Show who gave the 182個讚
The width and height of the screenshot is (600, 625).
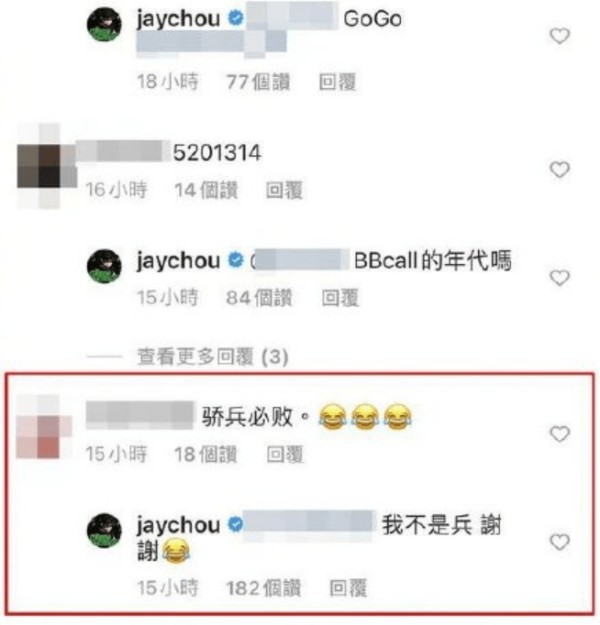(263, 588)
